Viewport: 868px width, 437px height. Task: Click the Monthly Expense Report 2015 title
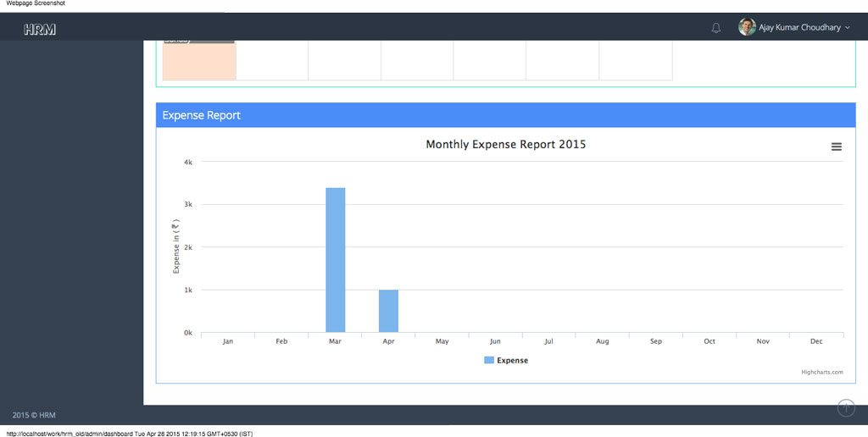point(505,145)
